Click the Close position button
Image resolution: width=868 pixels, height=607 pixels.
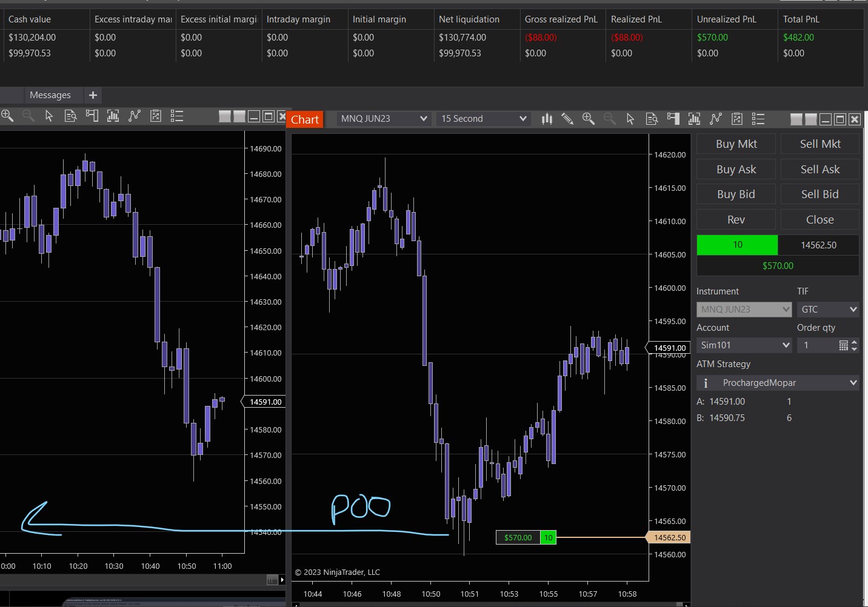(820, 220)
